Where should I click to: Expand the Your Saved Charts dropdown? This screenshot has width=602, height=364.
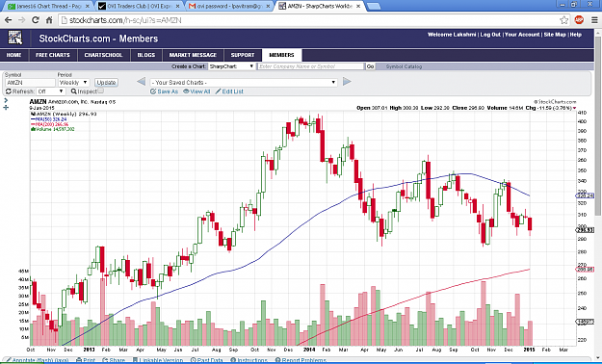(x=244, y=82)
